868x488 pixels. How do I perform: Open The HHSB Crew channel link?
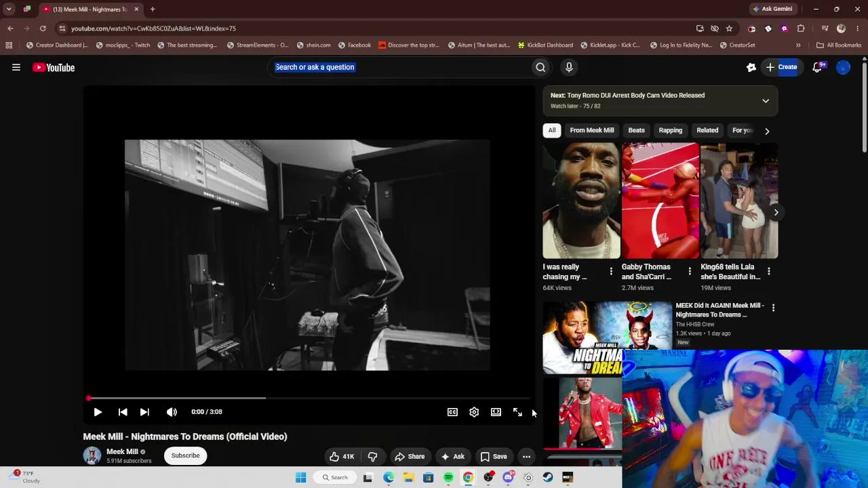click(695, 325)
